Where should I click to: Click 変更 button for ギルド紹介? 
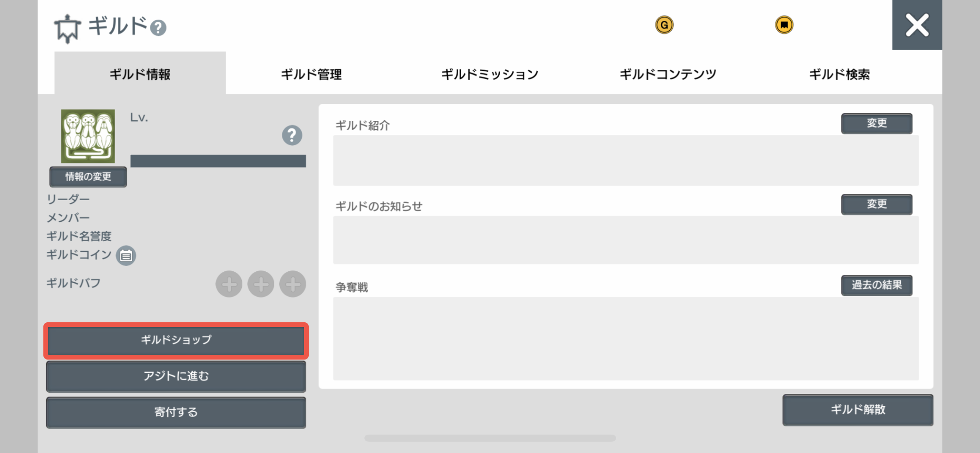[877, 124]
